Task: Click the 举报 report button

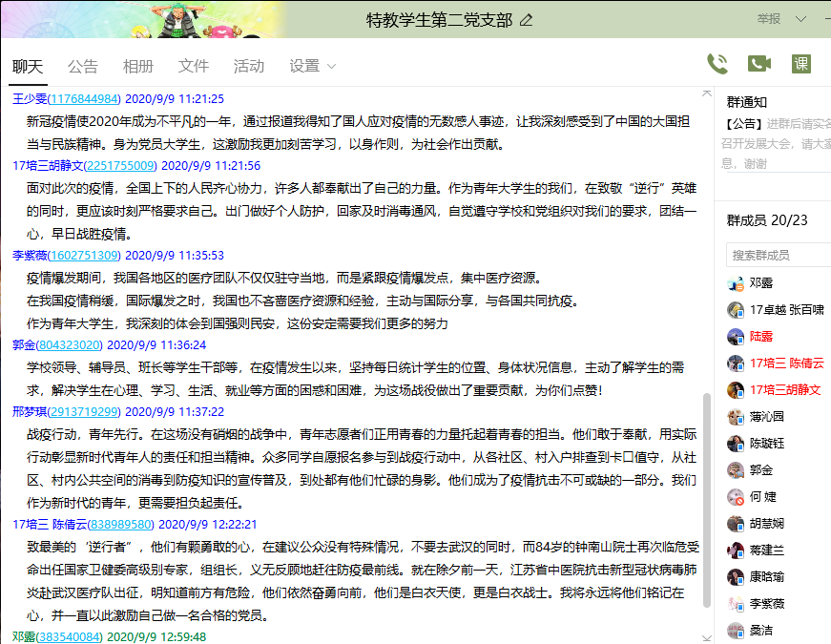Action: (x=768, y=19)
